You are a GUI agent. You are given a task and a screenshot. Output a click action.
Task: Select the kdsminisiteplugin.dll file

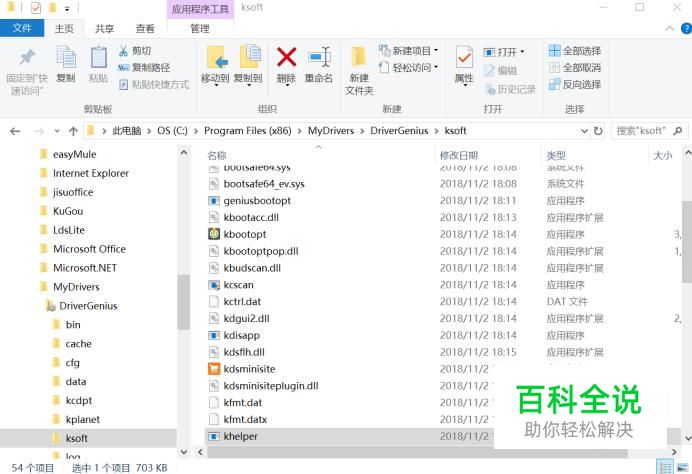click(271, 386)
